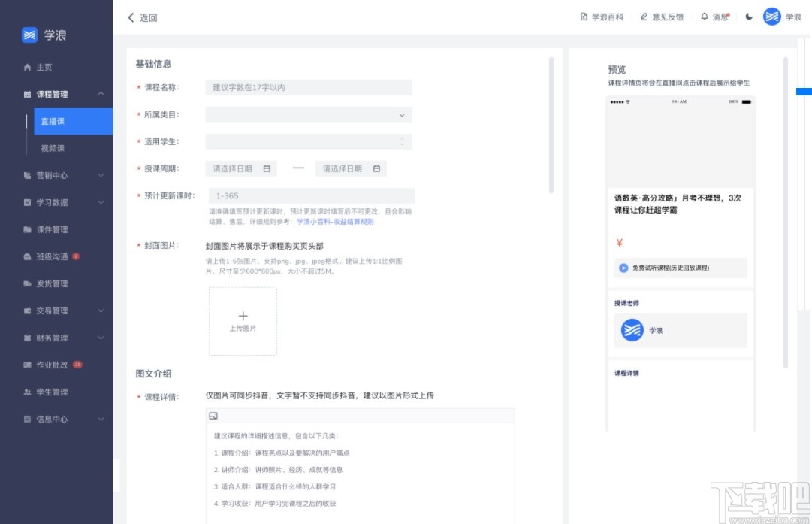Screen dimensions: 812x524
Task: Click the plus icon to upload cover
Action: [243, 316]
